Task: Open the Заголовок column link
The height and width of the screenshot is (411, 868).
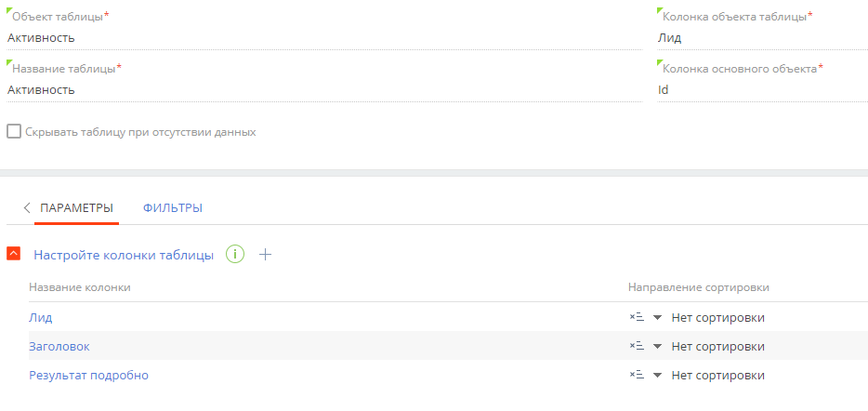Action: (59, 346)
